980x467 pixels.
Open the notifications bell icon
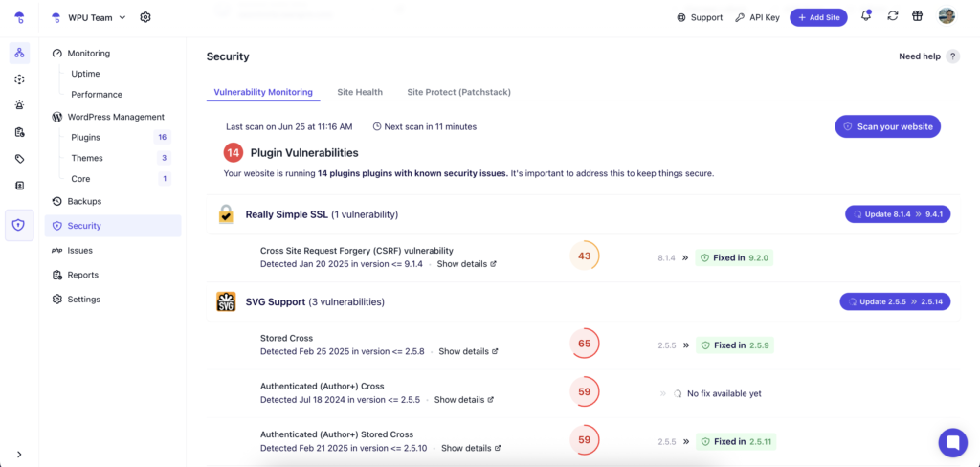[865, 16]
